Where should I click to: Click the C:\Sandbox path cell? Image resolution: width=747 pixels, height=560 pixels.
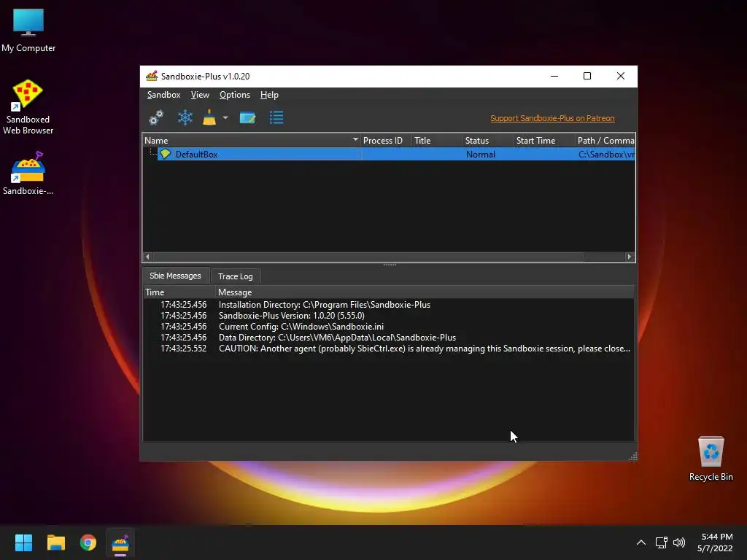(605, 155)
